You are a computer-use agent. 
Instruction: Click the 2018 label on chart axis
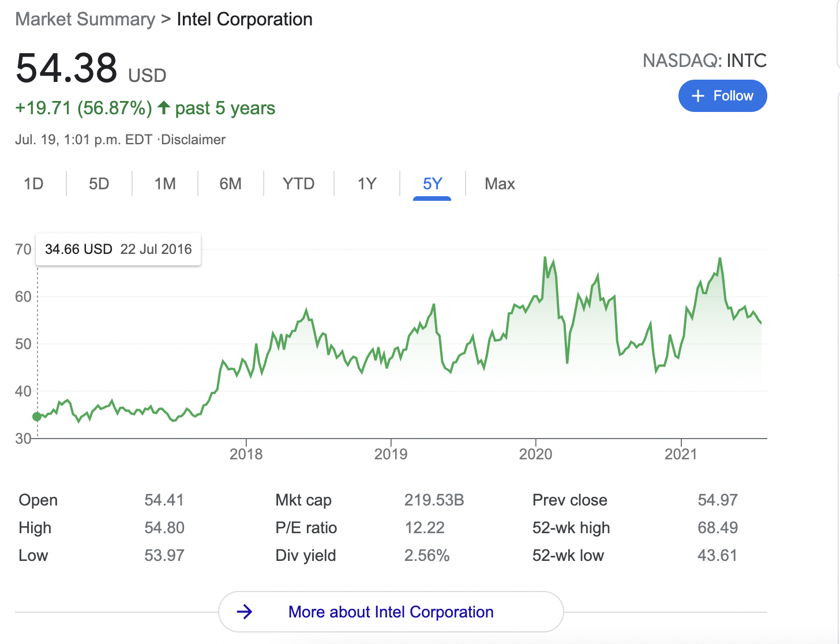(x=246, y=454)
